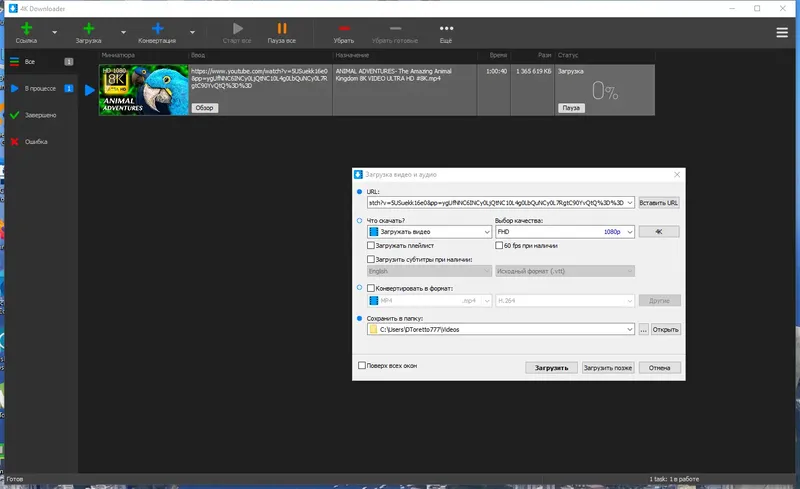Viewport: 800px width, 489px height.
Task: Click the blue Конвертация plus icon
Action: [158, 29]
